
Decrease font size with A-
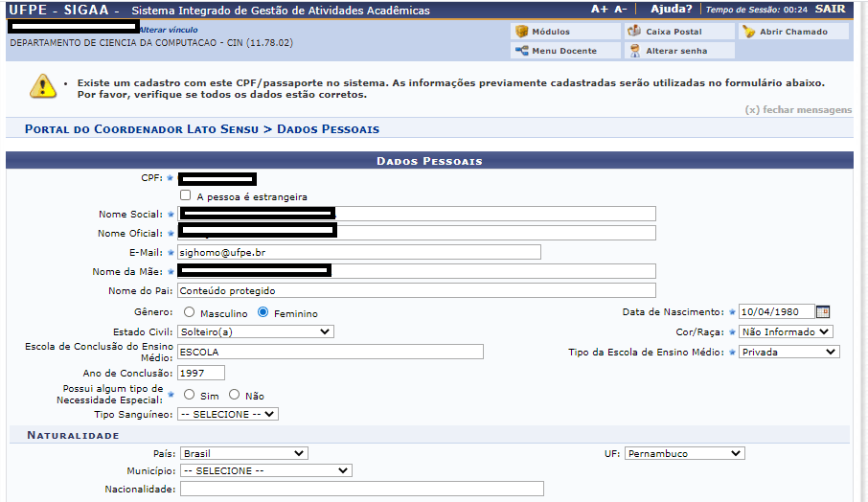[x=621, y=10]
